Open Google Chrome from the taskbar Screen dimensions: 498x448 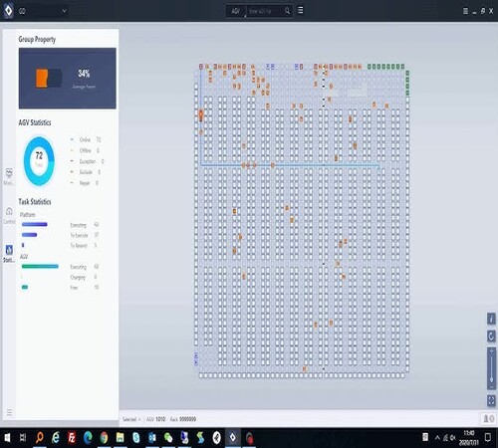pyautogui.click(x=104, y=438)
